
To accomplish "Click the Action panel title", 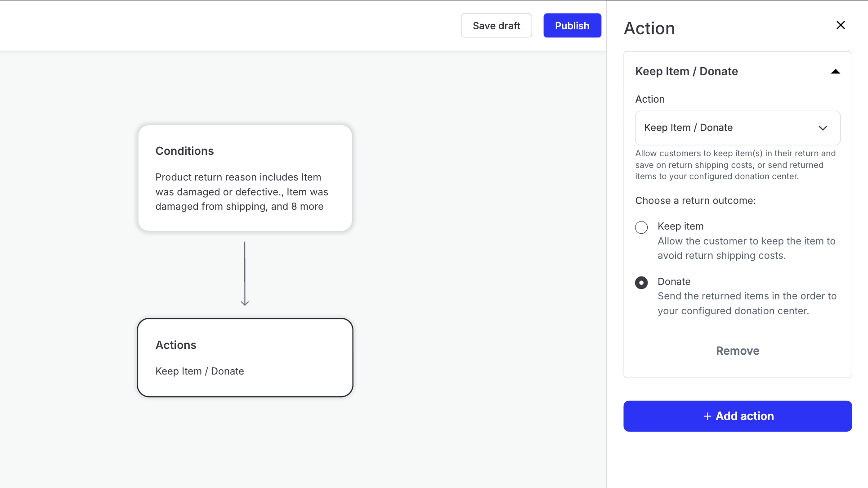I will 649,28.
